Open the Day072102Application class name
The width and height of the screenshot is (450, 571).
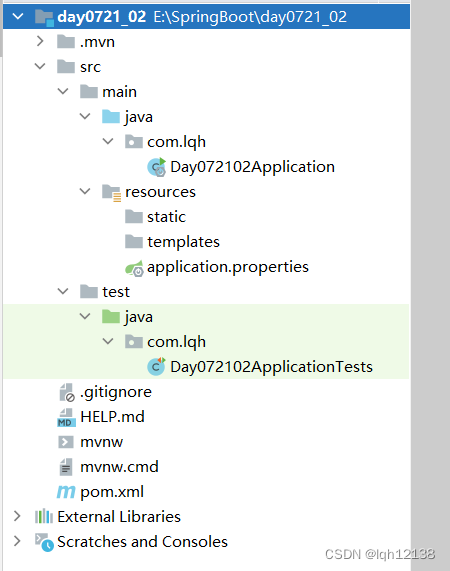[x=252, y=167]
